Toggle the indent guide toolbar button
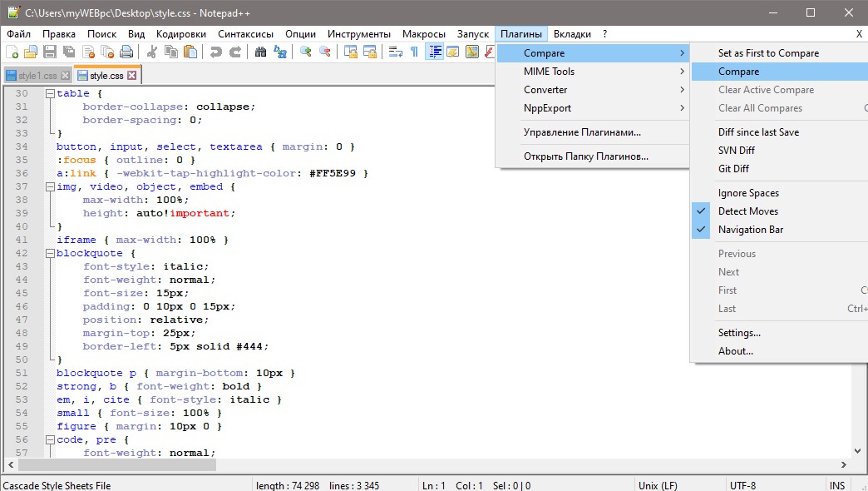Image resolution: width=868 pixels, height=491 pixels. point(435,52)
